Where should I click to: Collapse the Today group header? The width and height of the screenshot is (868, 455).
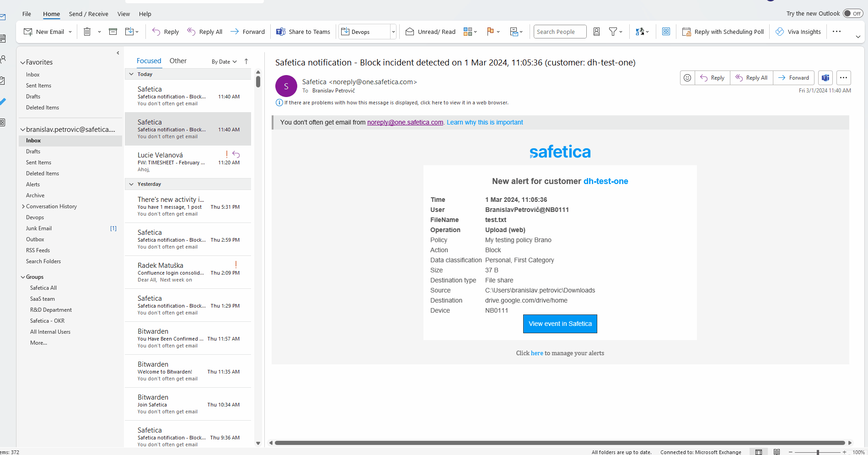point(131,74)
